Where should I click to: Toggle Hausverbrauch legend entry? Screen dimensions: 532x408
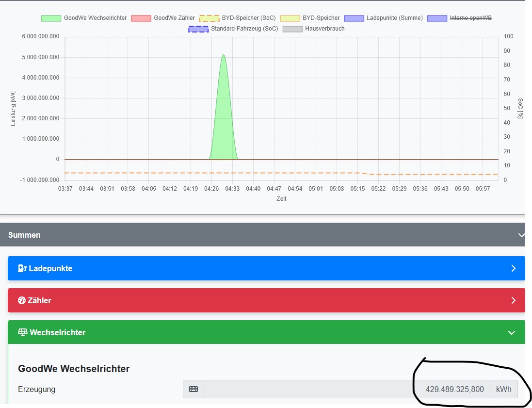(x=313, y=29)
